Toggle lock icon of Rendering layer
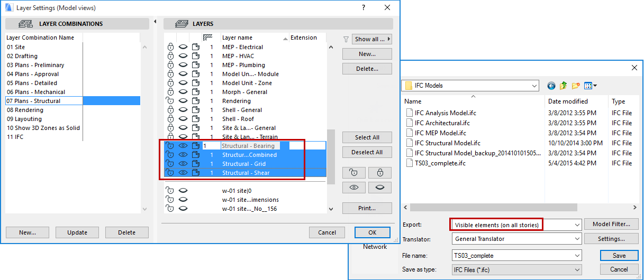 [x=170, y=101]
